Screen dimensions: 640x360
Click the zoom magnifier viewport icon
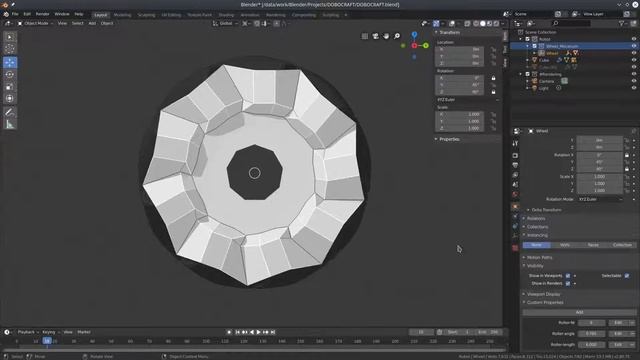397,36
